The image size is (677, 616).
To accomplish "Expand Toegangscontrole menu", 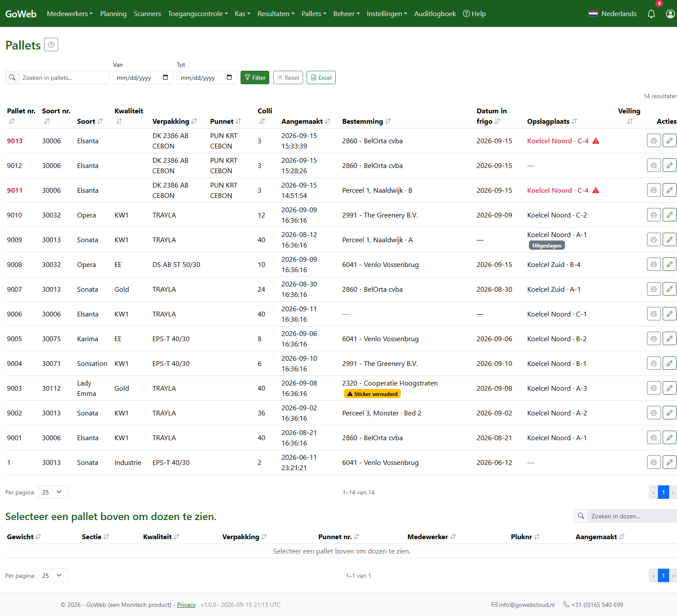I will coord(198,14).
